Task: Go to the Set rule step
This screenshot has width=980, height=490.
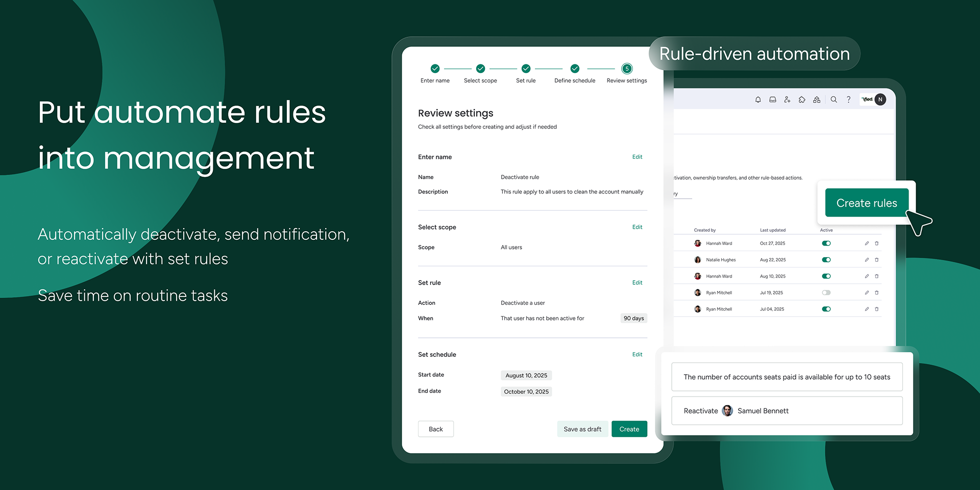Action: (x=526, y=69)
